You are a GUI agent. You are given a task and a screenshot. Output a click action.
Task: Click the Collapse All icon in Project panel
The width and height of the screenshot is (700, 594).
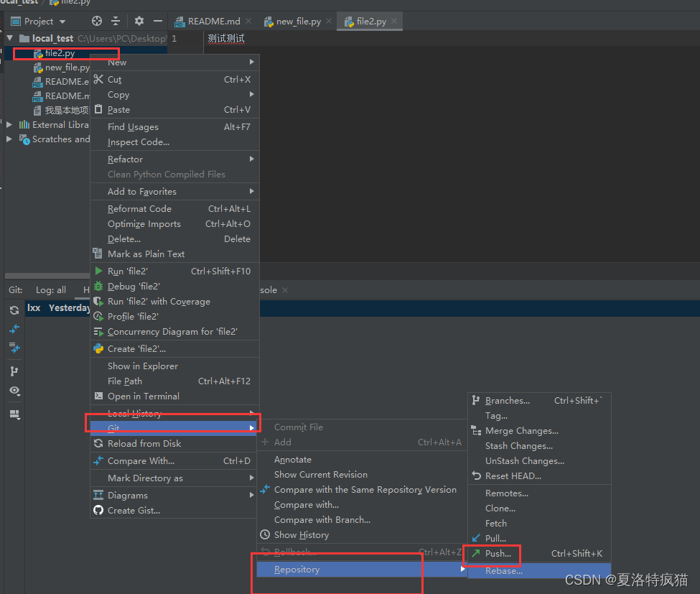click(115, 22)
